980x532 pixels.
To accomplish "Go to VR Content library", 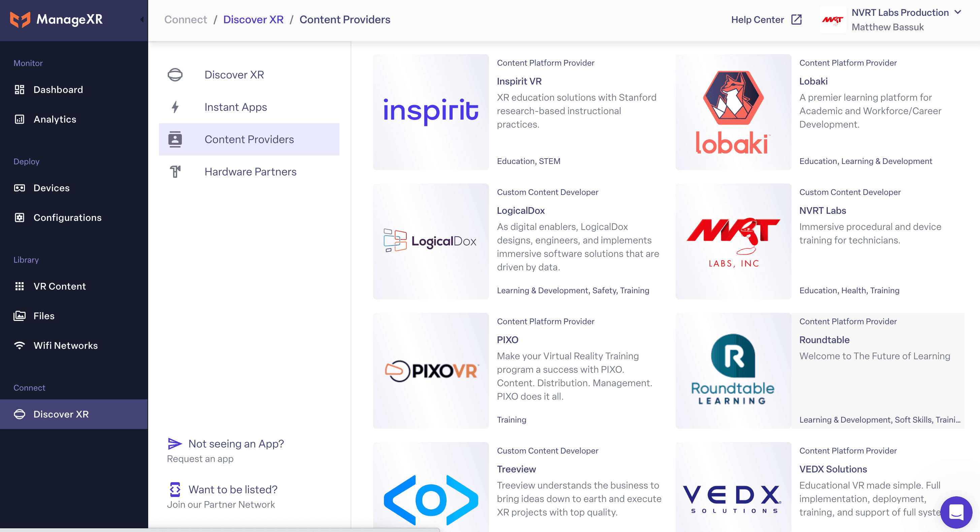I will [59, 286].
